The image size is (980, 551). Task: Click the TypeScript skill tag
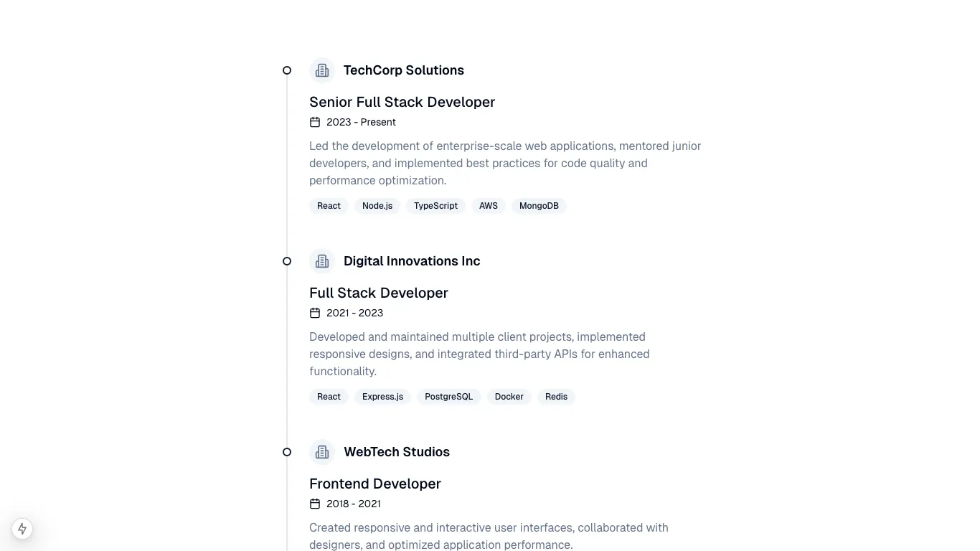(x=435, y=206)
